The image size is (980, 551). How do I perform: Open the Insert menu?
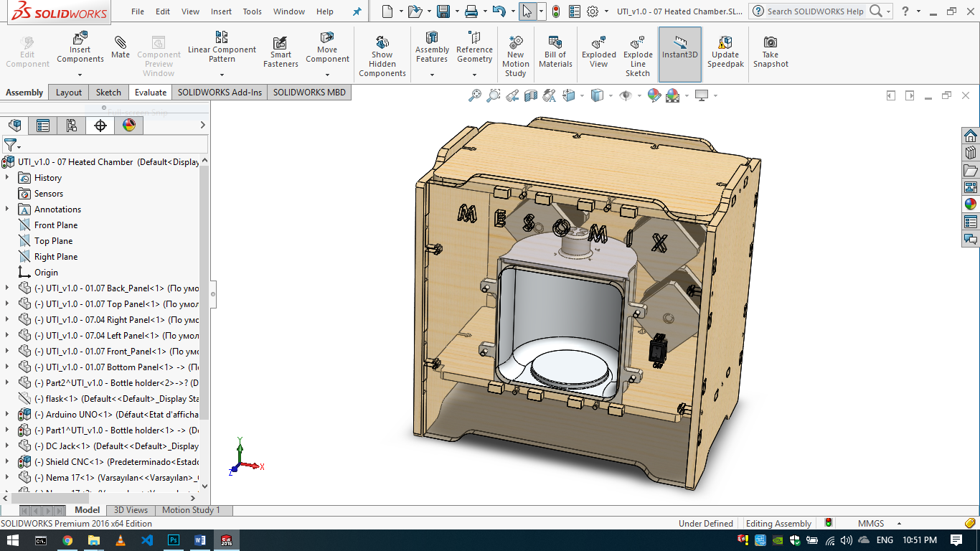(x=221, y=11)
